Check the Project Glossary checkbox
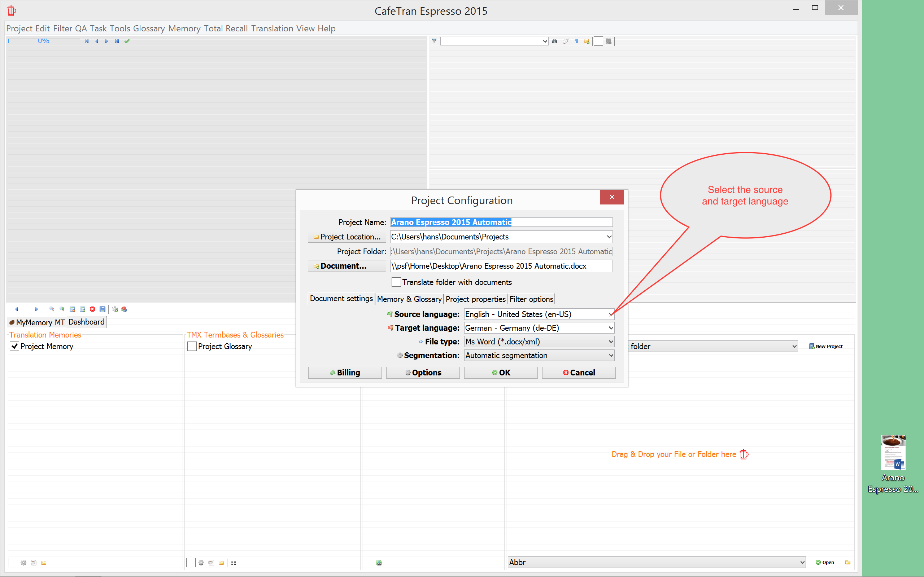Image resolution: width=924 pixels, height=577 pixels. pyautogui.click(x=192, y=347)
